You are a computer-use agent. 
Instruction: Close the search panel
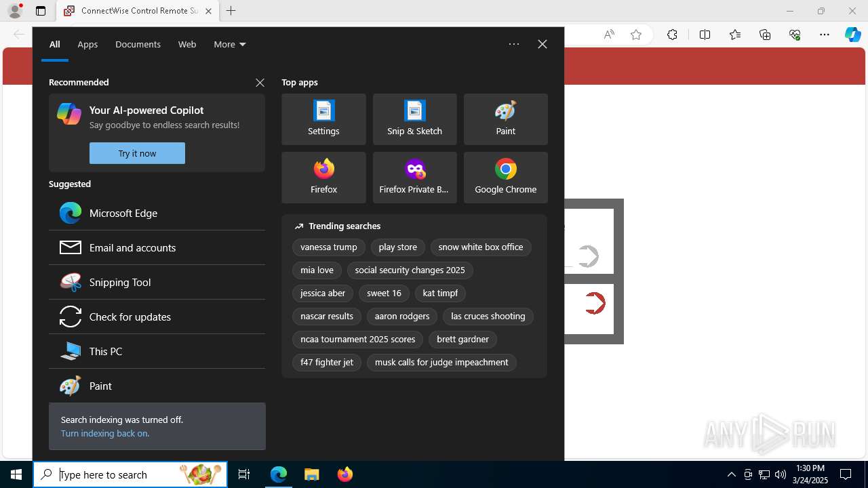point(542,44)
